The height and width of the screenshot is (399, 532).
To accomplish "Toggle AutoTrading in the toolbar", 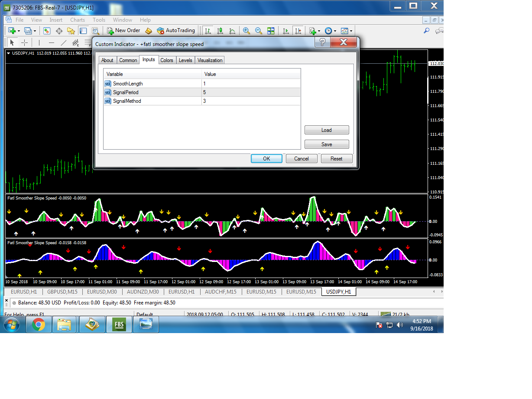I will (176, 31).
